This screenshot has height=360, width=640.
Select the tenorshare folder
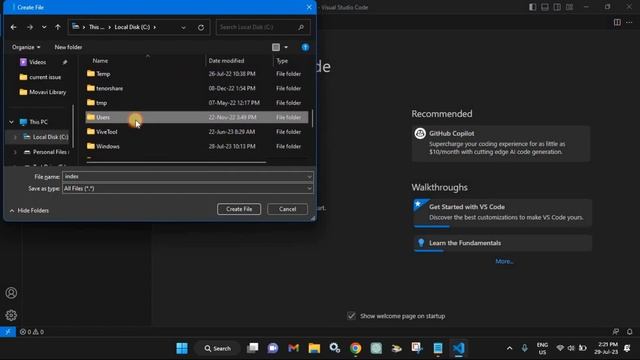(x=197, y=88)
